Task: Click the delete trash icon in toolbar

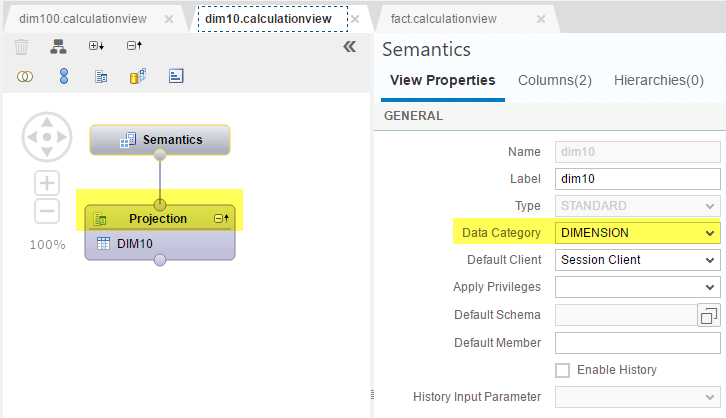Action: [x=21, y=47]
